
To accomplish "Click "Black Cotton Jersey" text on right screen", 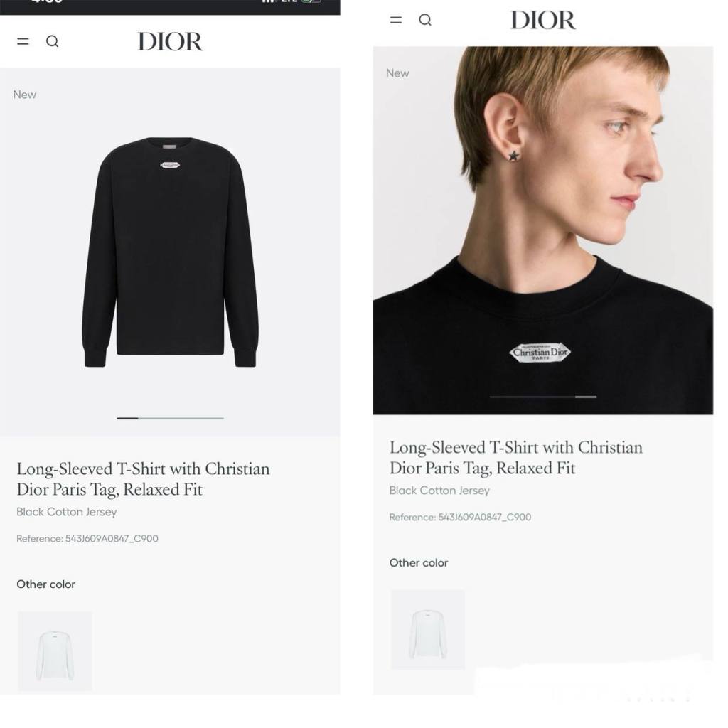I will [439, 491].
